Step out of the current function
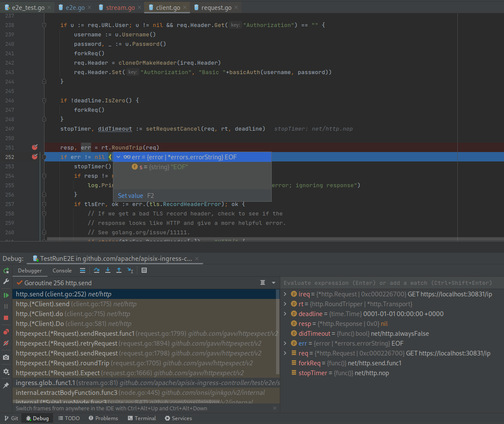The height and width of the screenshot is (424, 504). tap(118, 270)
